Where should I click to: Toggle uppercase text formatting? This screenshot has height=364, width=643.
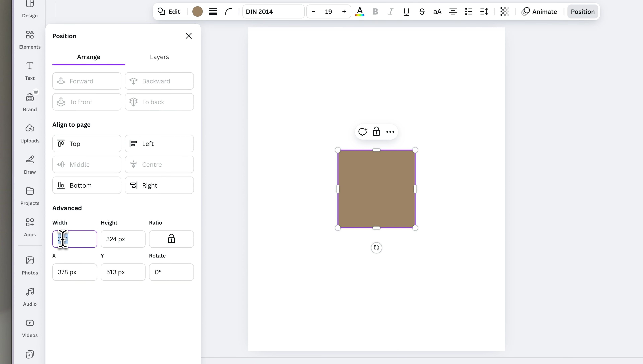coord(437,12)
